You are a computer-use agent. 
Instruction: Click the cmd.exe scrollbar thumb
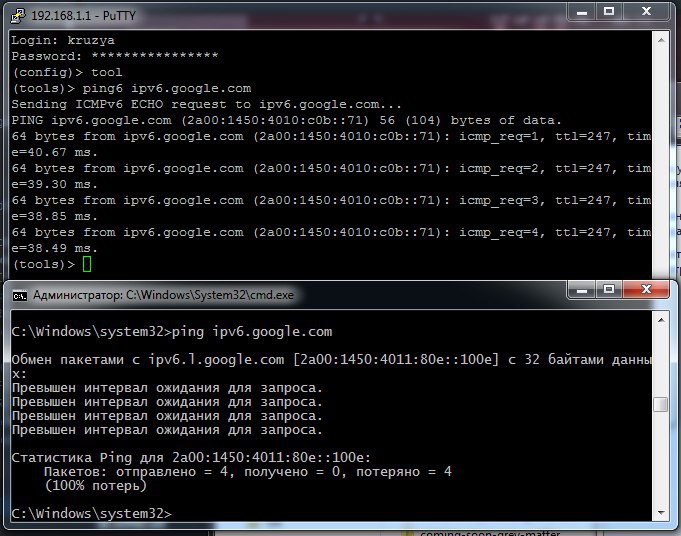(661, 404)
